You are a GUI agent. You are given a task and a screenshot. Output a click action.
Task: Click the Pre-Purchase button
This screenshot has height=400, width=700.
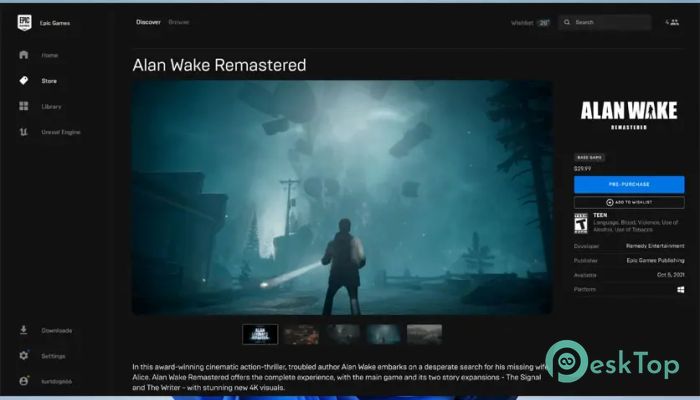pos(629,184)
